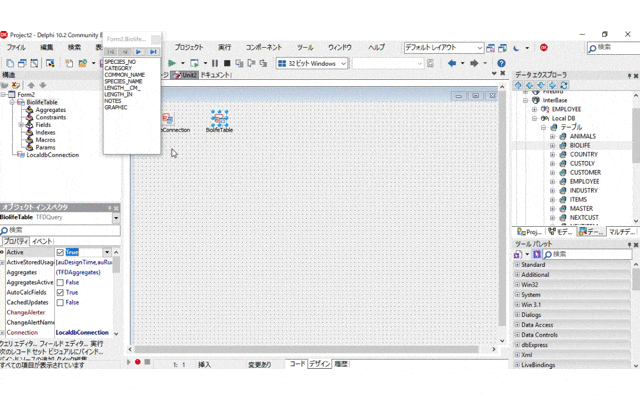The width and height of the screenshot is (640, 400).
Task: Click the Tool Palette search field
Action: coord(587,254)
